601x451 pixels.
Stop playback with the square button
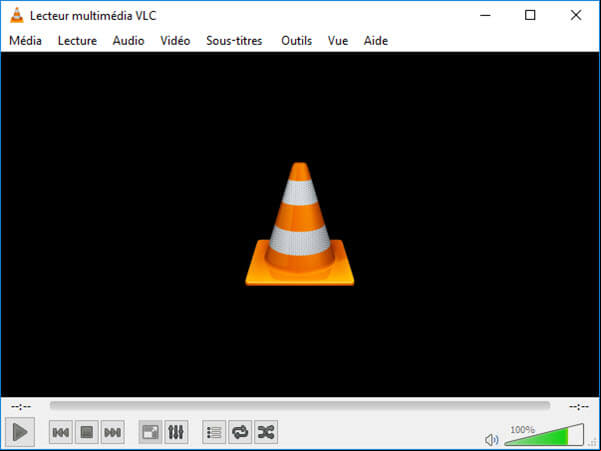[87, 433]
